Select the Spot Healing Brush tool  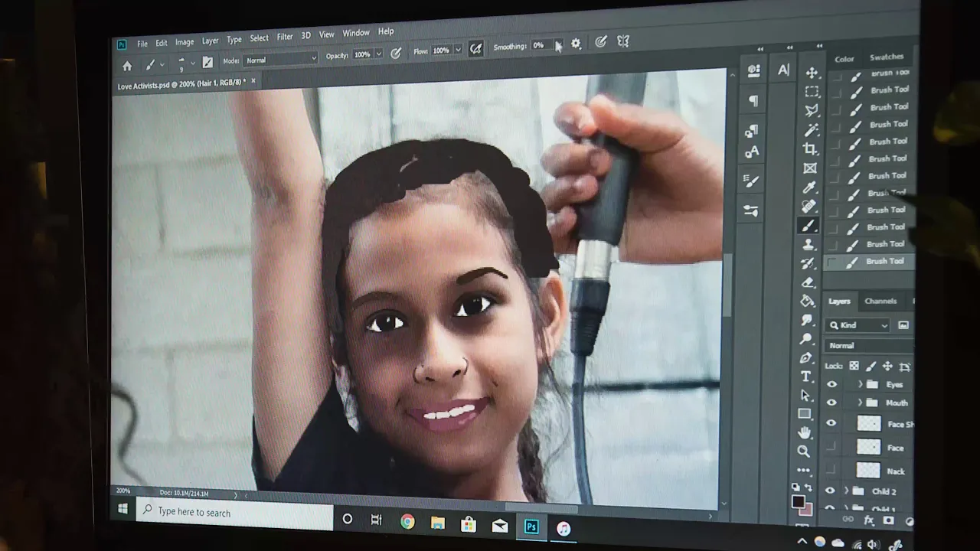pyautogui.click(x=809, y=207)
